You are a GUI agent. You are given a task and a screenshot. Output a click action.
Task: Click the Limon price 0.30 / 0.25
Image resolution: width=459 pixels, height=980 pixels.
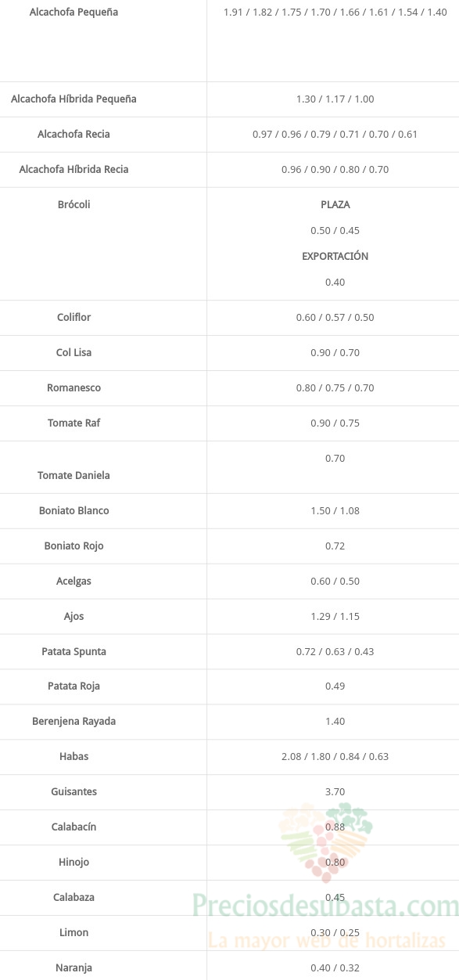pyautogui.click(x=335, y=932)
